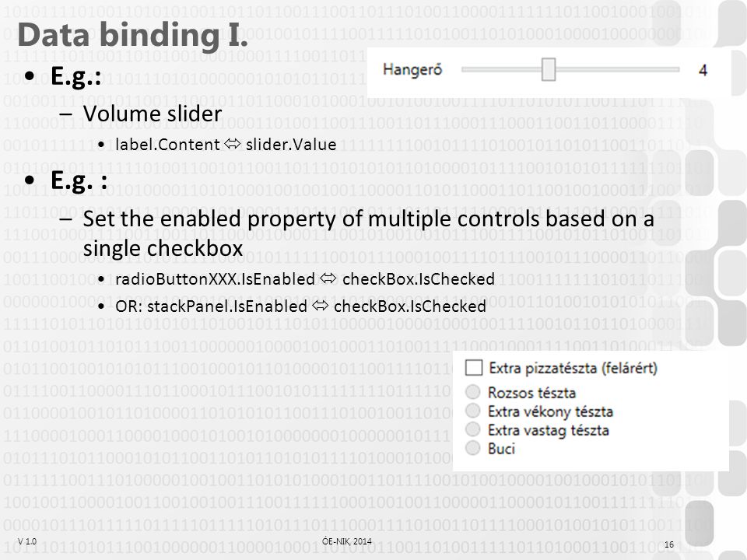
Task: Click the slider track right of thumb
Action: (617, 69)
